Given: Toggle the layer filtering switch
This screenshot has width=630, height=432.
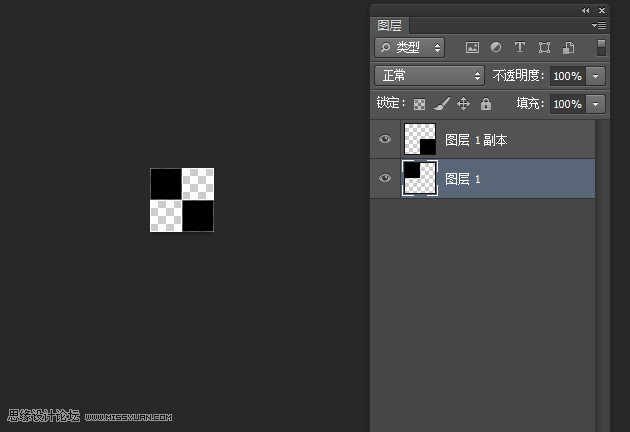Looking at the screenshot, I should [x=601, y=48].
